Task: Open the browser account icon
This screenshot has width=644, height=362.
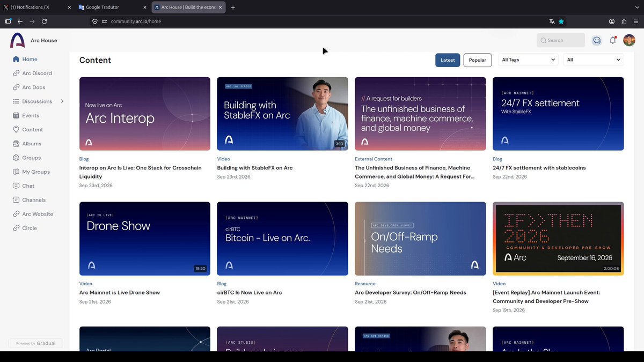Action: (612, 21)
